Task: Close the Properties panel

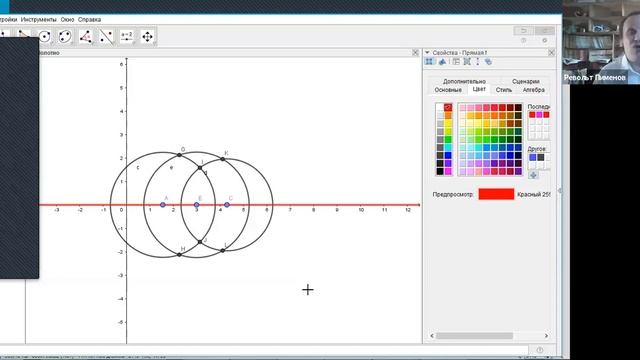Action: pos(551,53)
